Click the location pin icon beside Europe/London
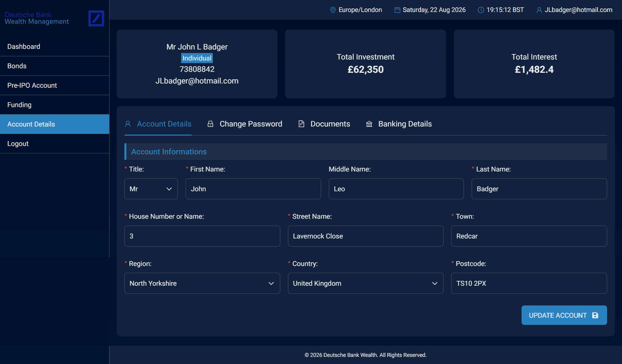 (x=333, y=10)
